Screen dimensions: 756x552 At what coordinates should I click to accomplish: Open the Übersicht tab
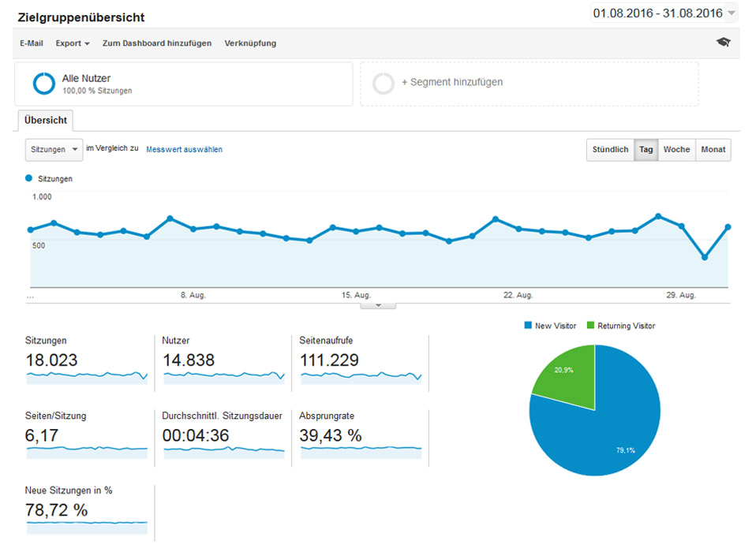click(46, 121)
